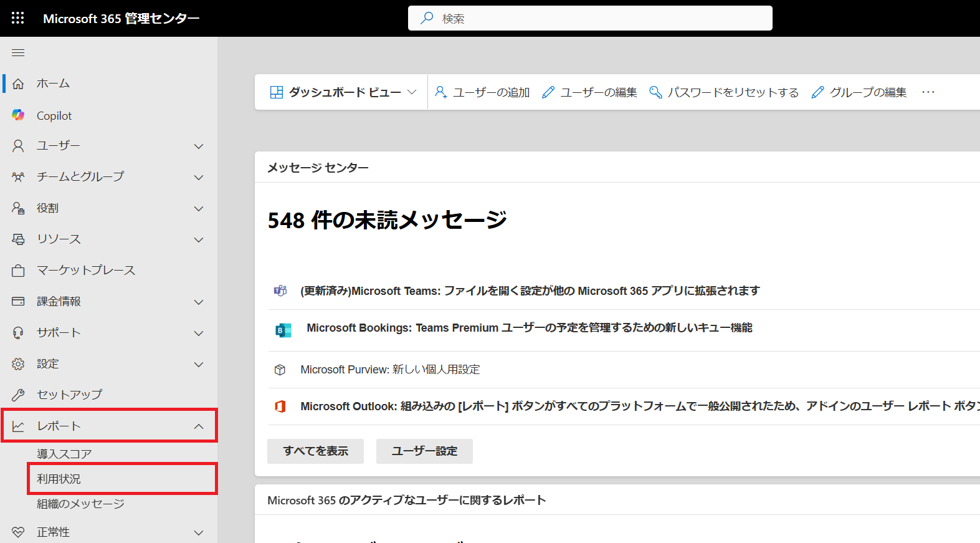Collapse the レポート section chevron
Image resolution: width=980 pixels, height=543 pixels.
(x=199, y=426)
